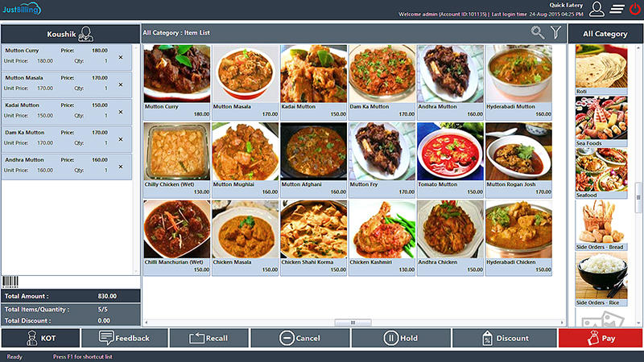Click the All Category header

605,34
